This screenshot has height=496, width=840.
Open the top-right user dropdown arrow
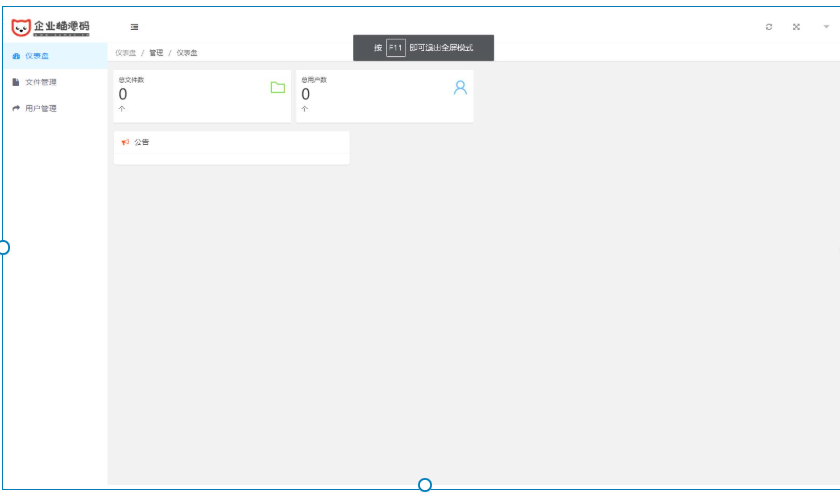826,27
